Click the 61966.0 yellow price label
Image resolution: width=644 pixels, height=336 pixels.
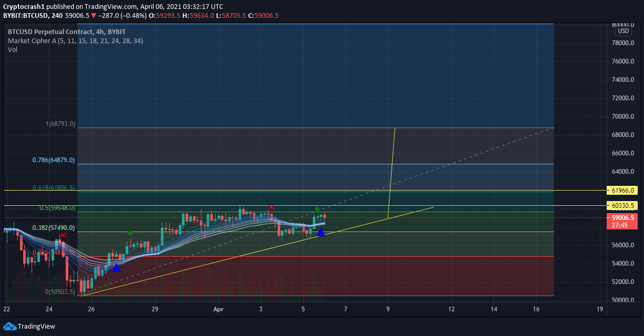[622, 190]
